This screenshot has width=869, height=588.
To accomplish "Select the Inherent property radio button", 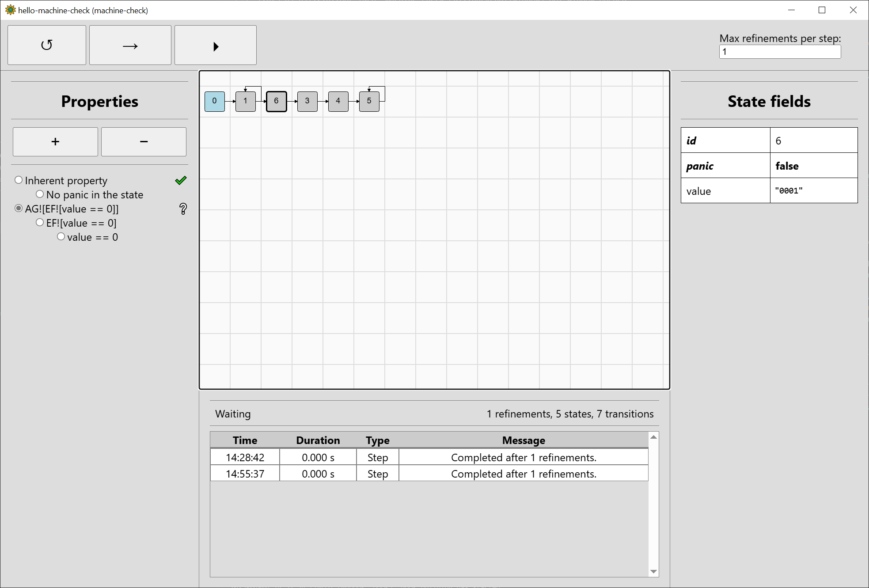I will click(x=19, y=180).
